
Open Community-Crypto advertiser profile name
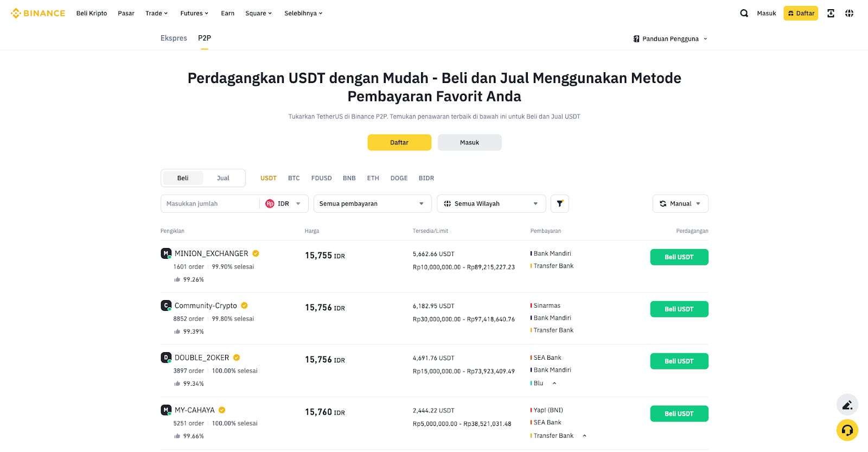coord(206,305)
